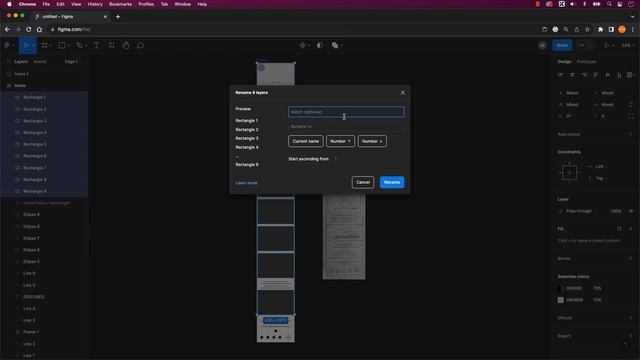Switch to the Prototype tab

[587, 62]
